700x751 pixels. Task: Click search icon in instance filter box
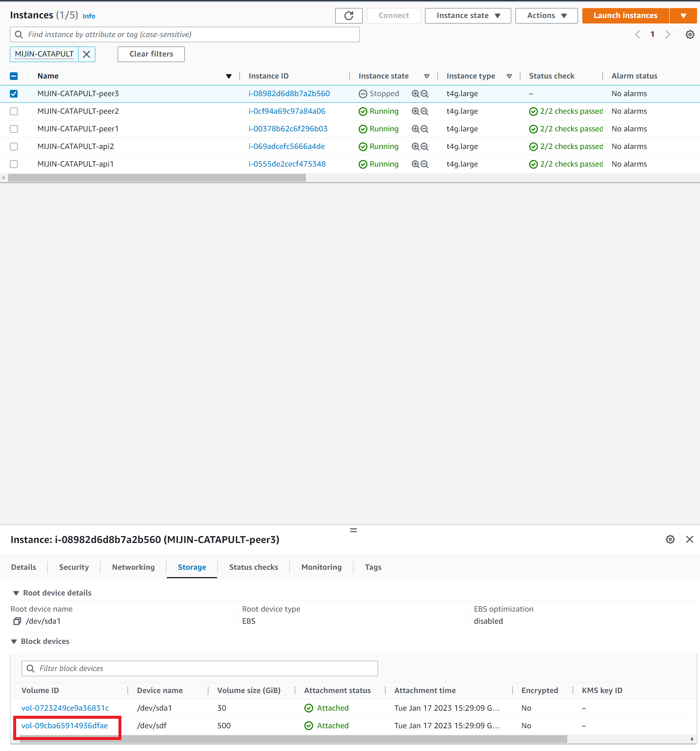point(18,35)
